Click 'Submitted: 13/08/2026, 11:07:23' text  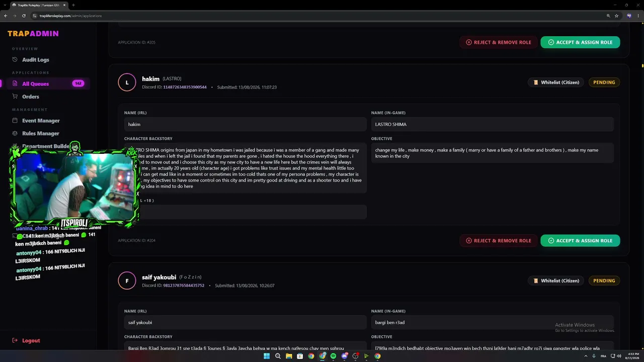tap(247, 87)
